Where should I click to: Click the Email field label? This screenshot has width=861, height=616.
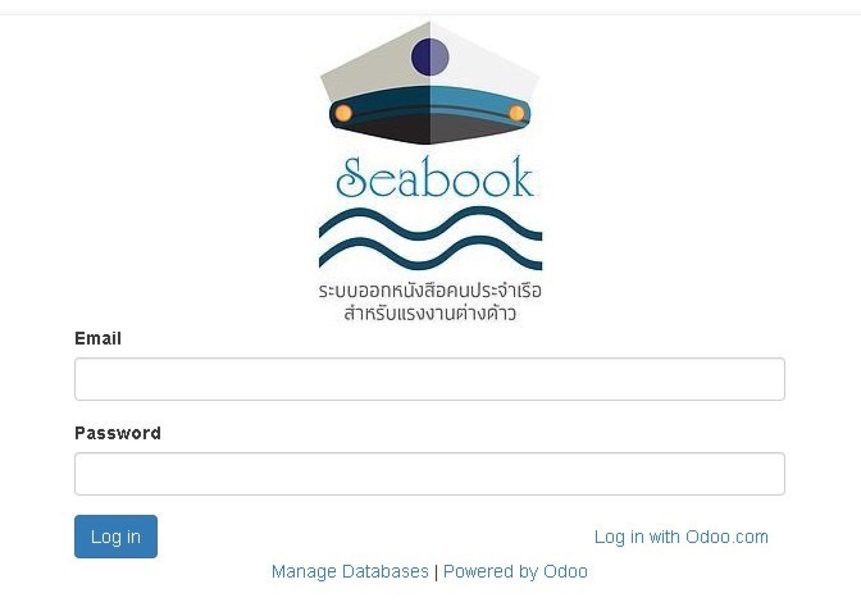click(x=98, y=339)
